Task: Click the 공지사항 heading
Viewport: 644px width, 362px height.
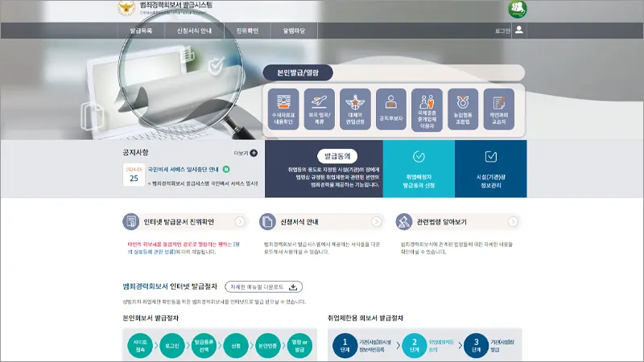Action: pos(135,152)
